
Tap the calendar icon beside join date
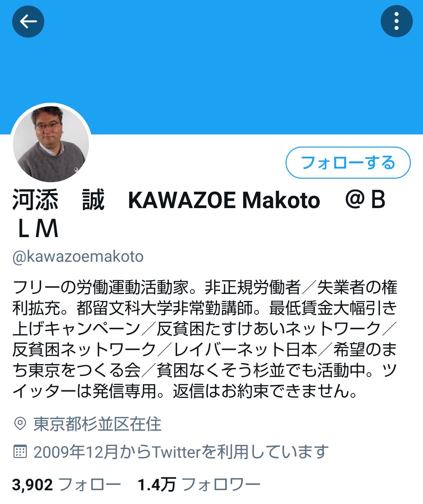pos(20,451)
